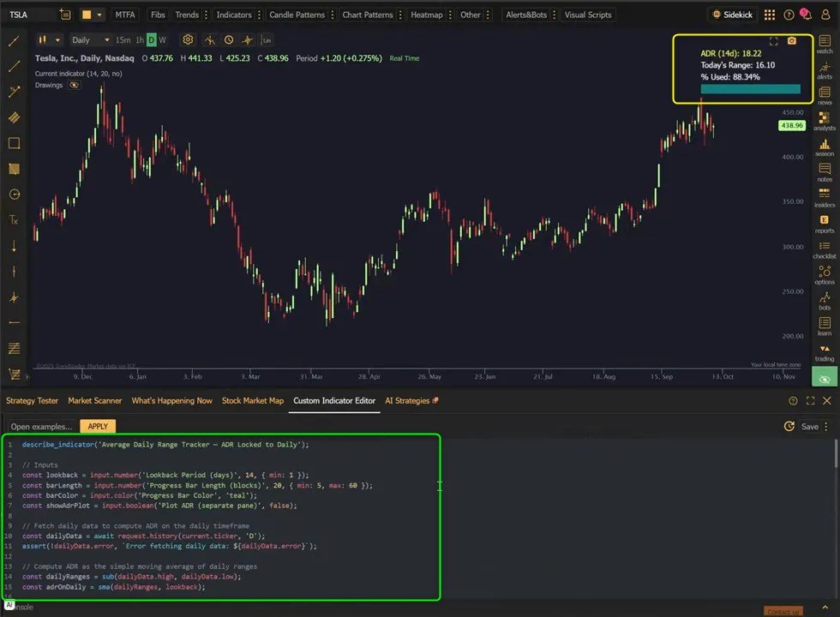
Task: Open the checklist sidebar panel
Action: point(825,249)
